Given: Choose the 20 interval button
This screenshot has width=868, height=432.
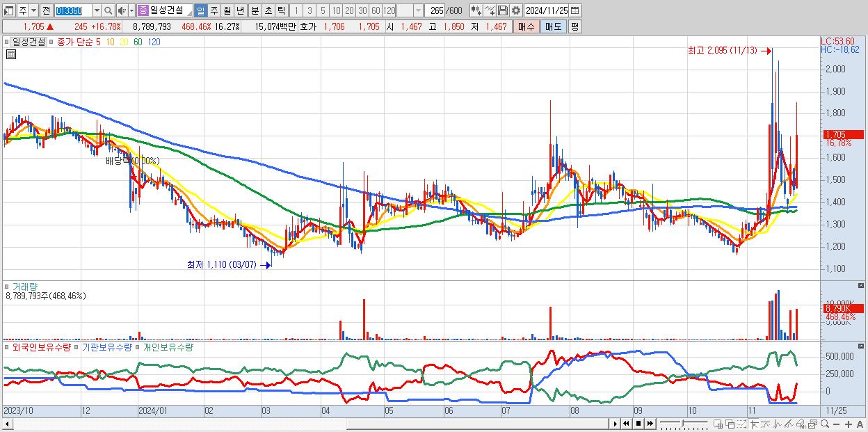Looking at the screenshot, I should pos(349,11).
